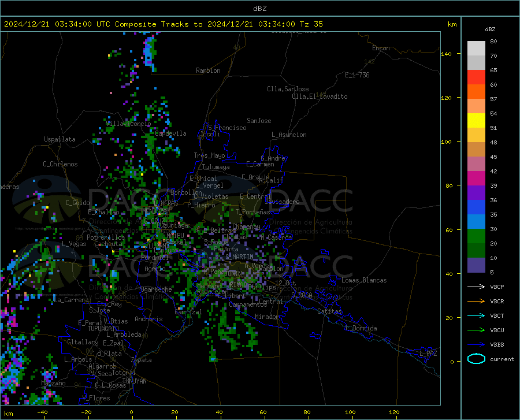
Task: Click the L_Asuncion map label
Action: point(289,135)
